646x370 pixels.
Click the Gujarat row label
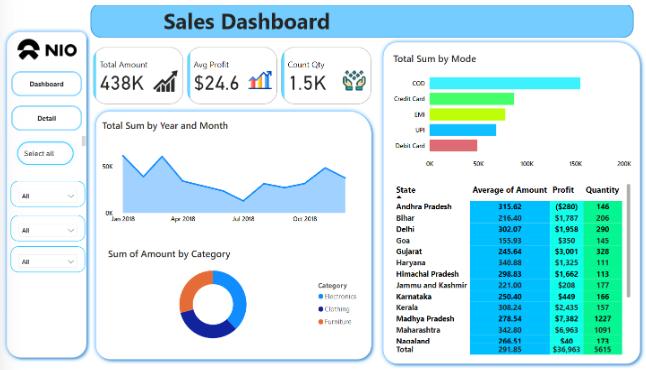pos(409,252)
